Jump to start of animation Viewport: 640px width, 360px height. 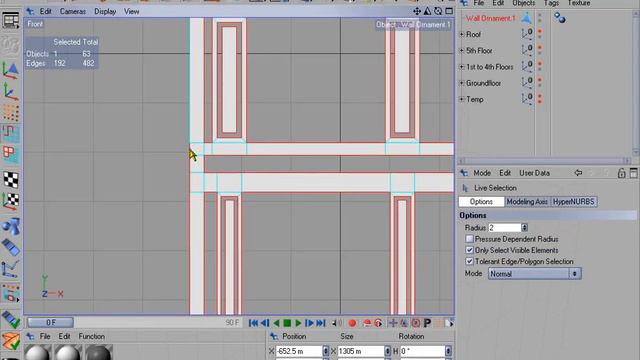pos(253,323)
